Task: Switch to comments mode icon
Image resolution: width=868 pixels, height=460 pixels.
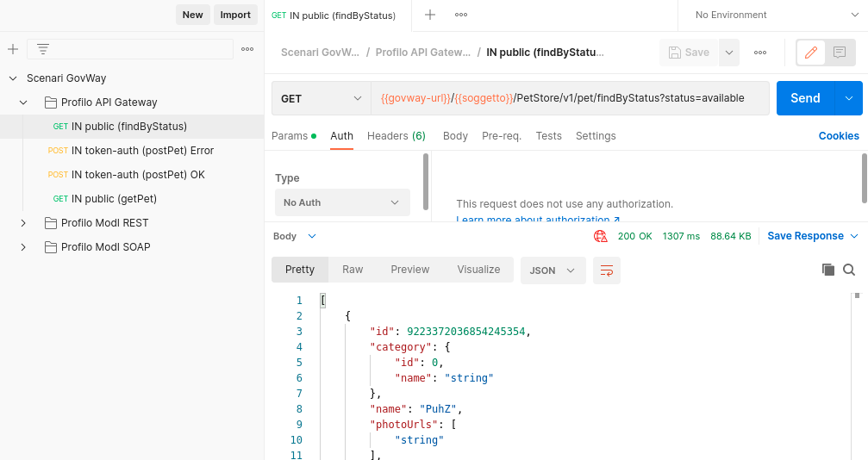Action: tap(840, 53)
